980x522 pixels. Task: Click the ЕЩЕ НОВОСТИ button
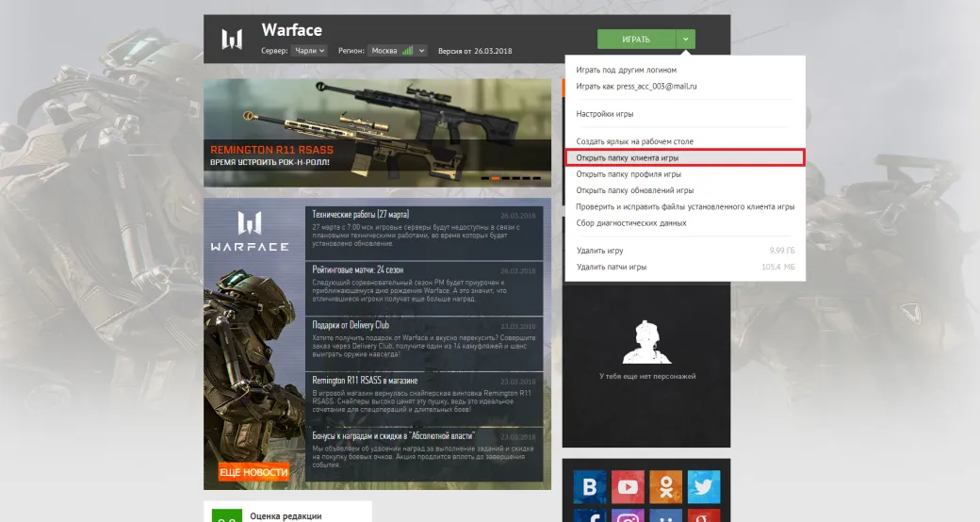253,472
